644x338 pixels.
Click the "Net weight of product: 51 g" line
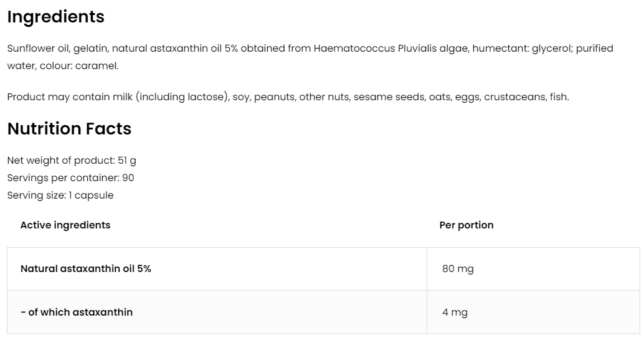coord(72,161)
